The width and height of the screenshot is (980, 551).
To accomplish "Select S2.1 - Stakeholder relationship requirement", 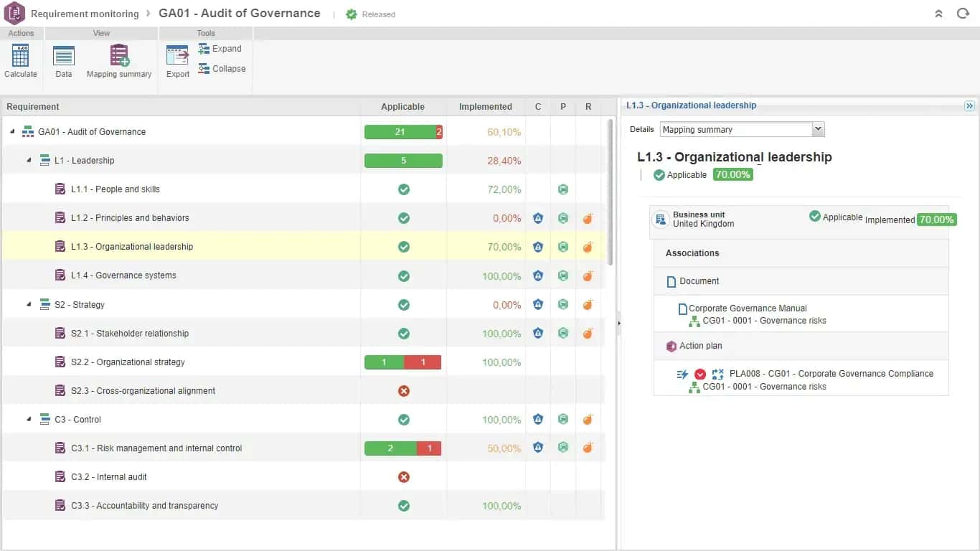I will [x=303, y=333].
